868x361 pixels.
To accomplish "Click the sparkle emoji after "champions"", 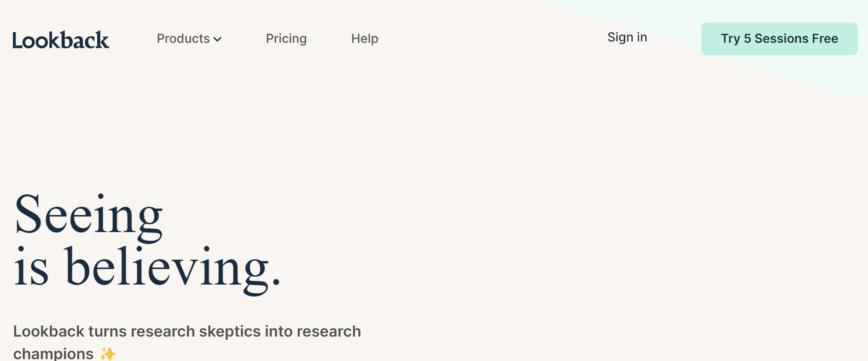I will coord(108,354).
